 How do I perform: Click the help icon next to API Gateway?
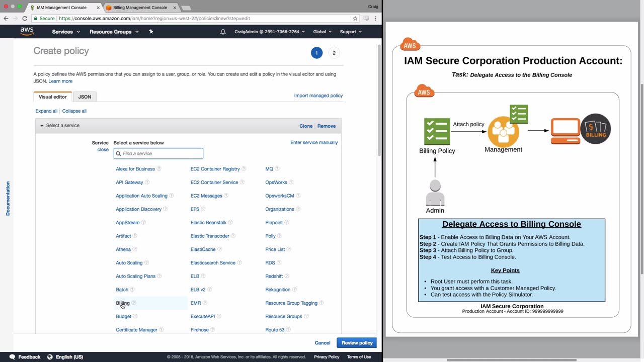147,183
